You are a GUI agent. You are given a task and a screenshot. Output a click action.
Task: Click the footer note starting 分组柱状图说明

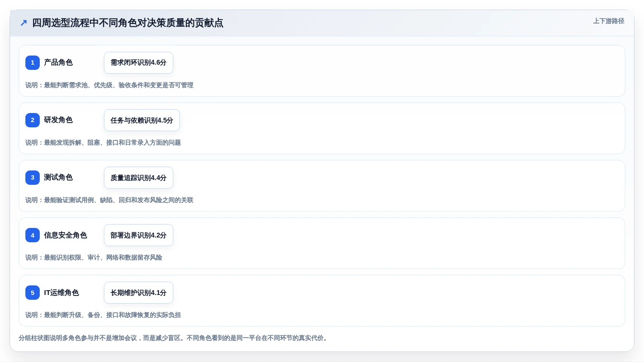[174, 338]
